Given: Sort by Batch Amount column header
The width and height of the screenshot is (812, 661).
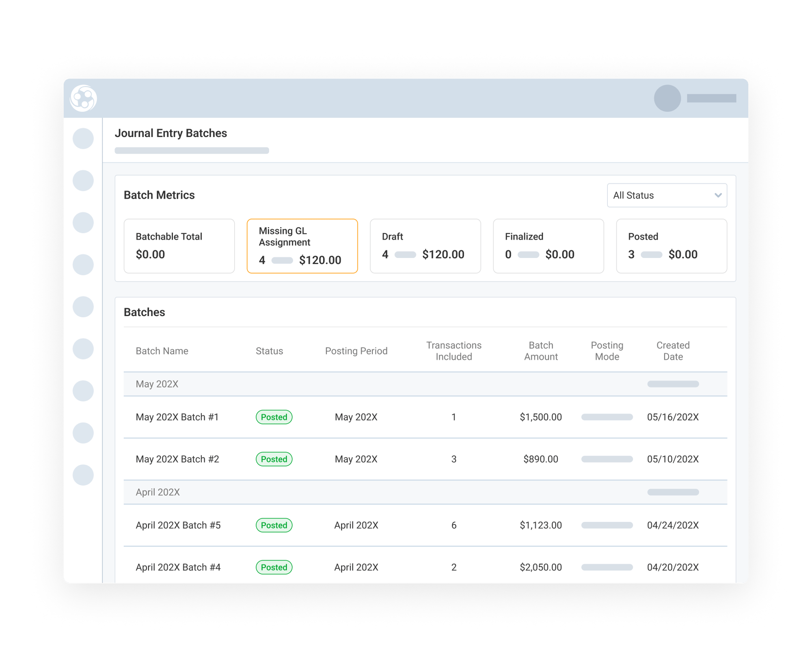Looking at the screenshot, I should point(541,351).
